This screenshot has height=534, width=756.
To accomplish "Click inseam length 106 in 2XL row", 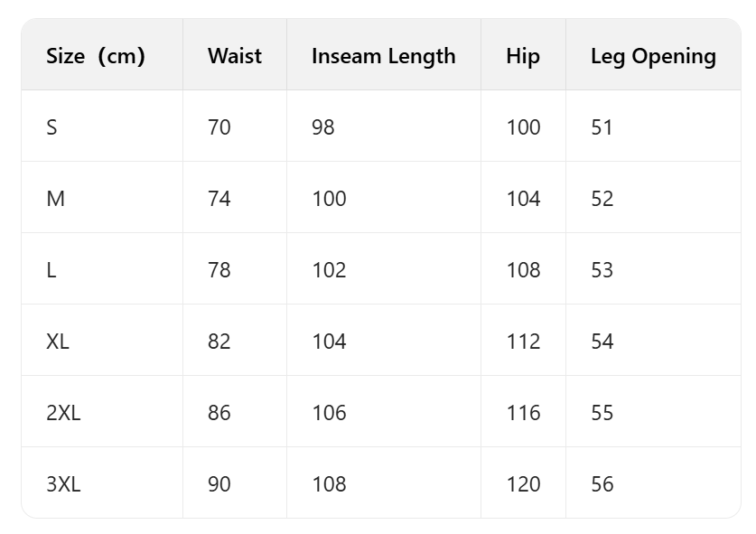I will click(329, 413).
